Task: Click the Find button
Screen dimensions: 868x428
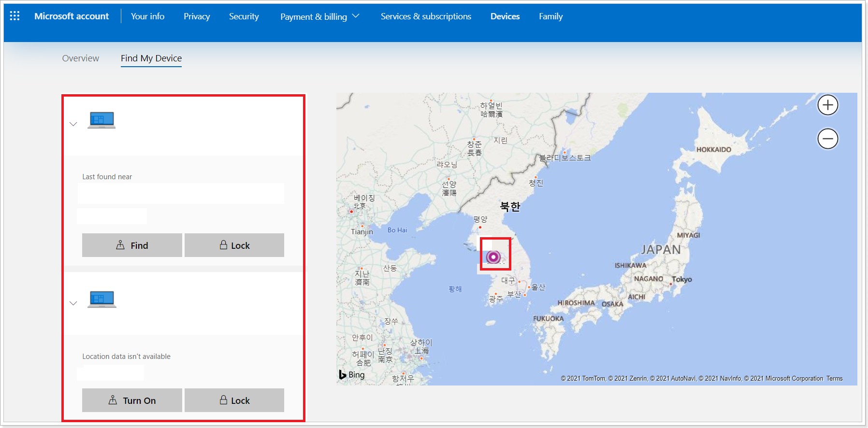Action: point(132,245)
